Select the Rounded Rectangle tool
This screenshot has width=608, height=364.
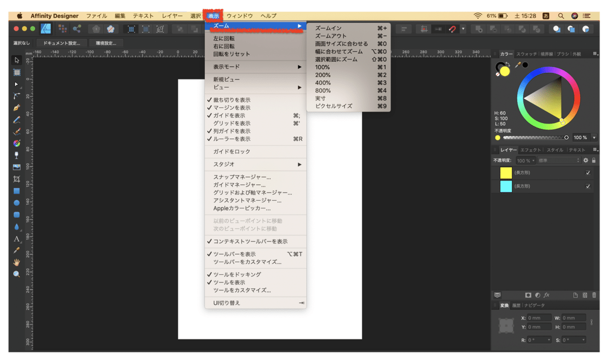17,215
